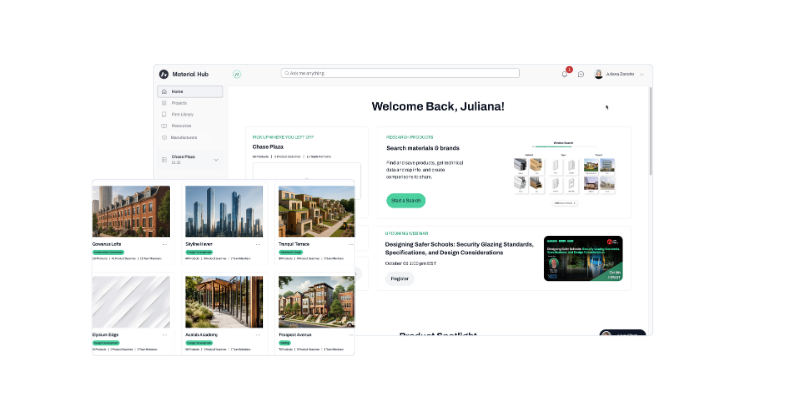
Task: Open more options on the Academy project card
Action: (258, 335)
